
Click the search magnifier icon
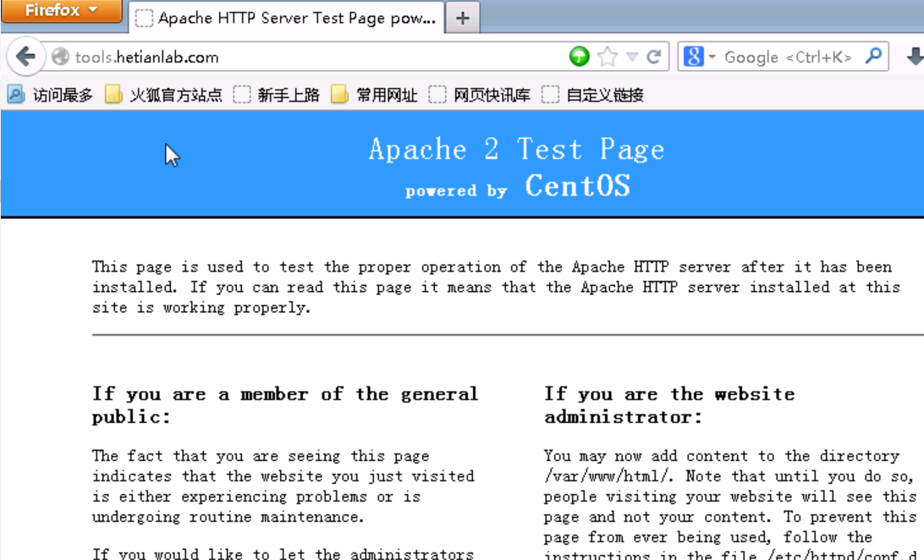click(x=873, y=56)
